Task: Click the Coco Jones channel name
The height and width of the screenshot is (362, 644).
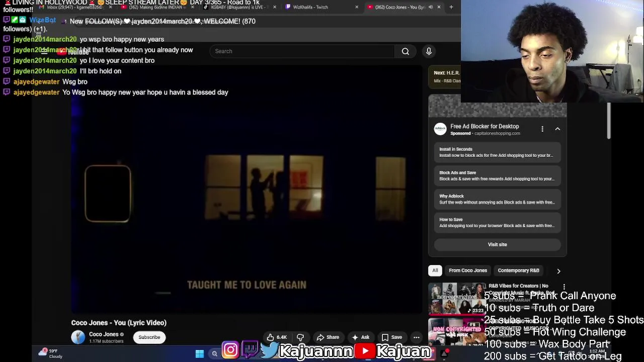Action: point(104,334)
